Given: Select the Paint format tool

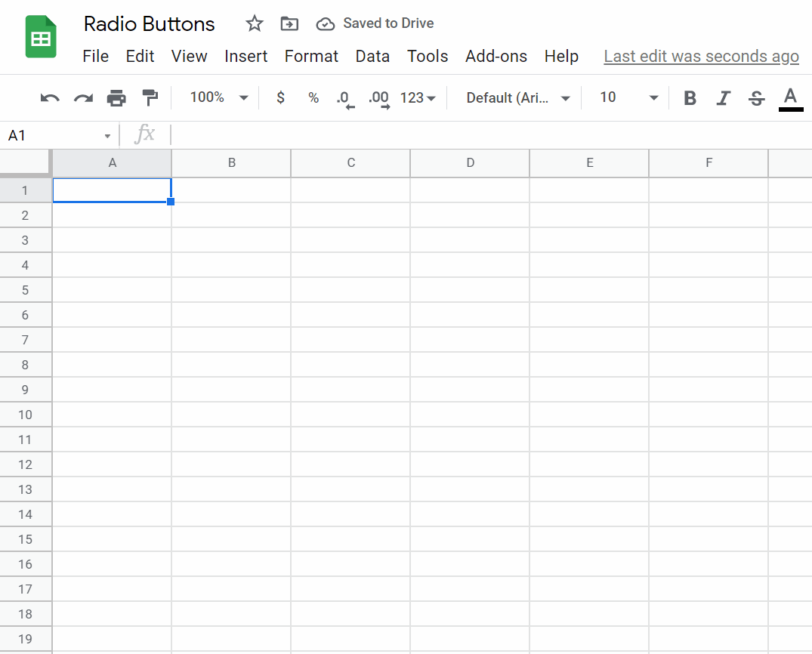Looking at the screenshot, I should pos(150,97).
